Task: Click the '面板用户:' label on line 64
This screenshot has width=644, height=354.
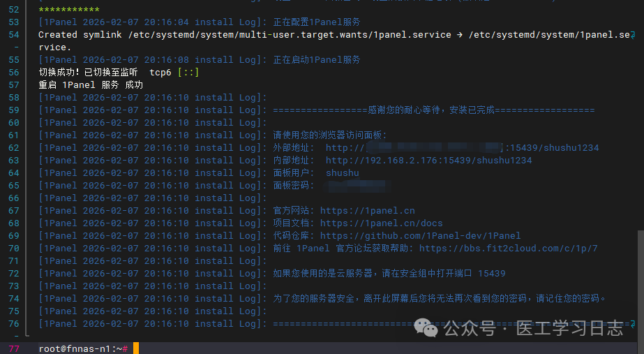Action: 294,172
